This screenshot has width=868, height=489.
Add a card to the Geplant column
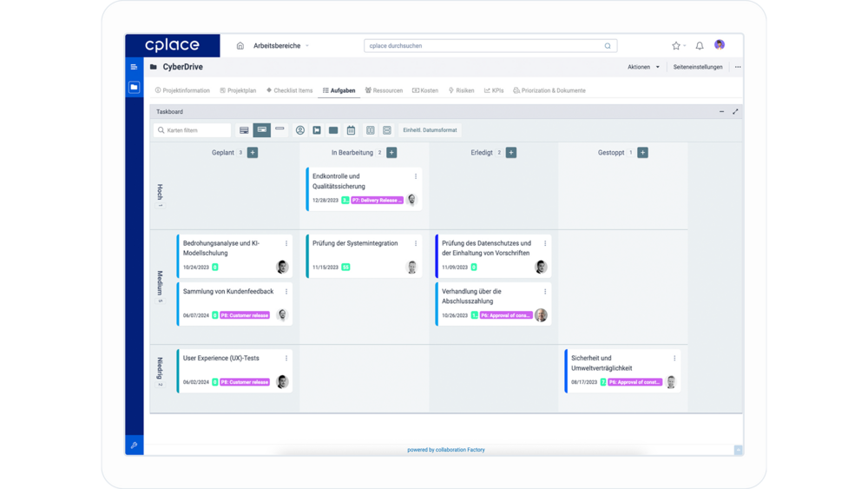point(253,153)
